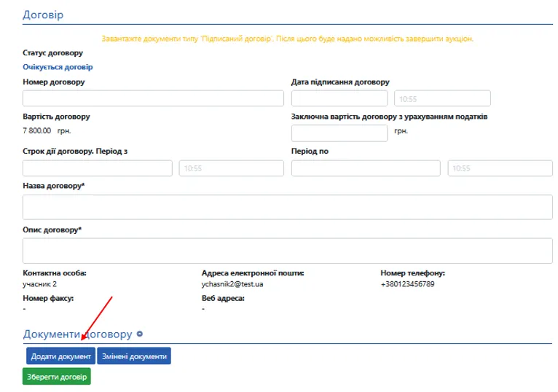Focus the Номер договору field
The image size is (558, 392).
point(153,98)
